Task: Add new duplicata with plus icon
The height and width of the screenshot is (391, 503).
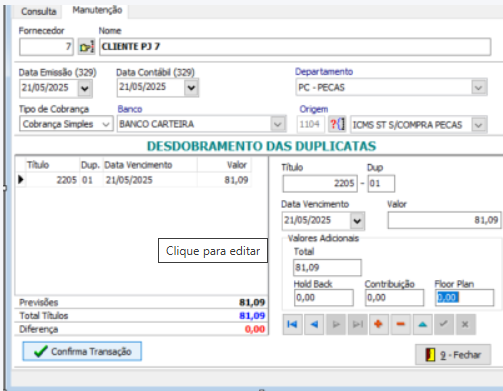Action: 379,324
